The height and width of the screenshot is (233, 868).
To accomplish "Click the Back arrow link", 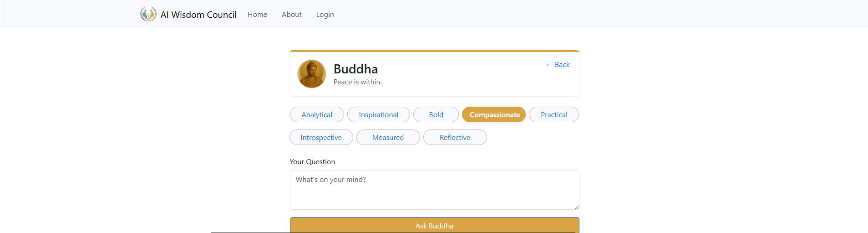I will [558, 65].
